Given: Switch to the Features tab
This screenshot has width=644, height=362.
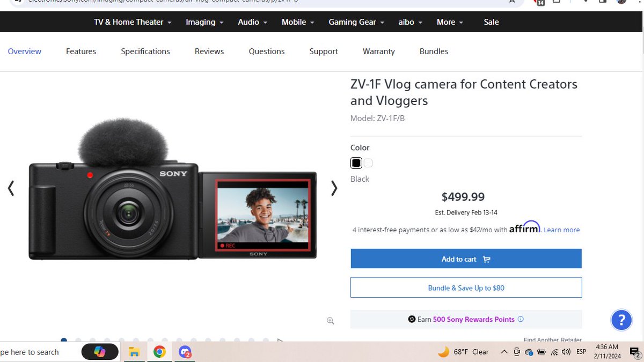Looking at the screenshot, I should (x=81, y=51).
